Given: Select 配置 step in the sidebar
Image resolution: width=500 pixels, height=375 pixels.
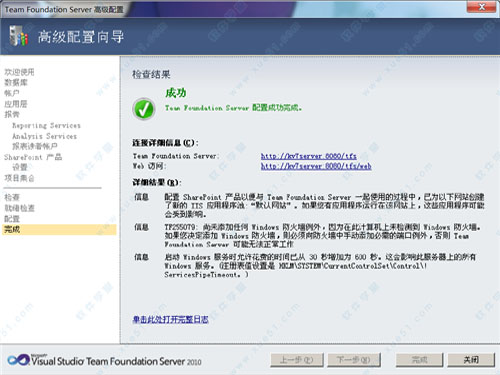Looking at the screenshot, I should click(x=12, y=219).
